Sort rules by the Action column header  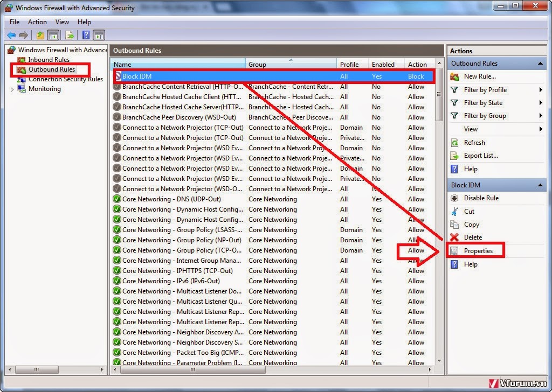coord(419,64)
